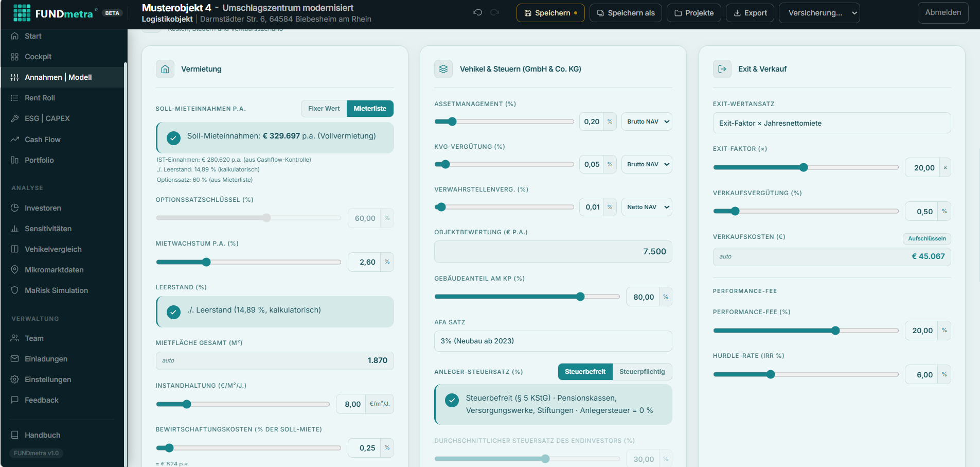Open Sensitivitäten analysis icon
The image size is (980, 467).
[14, 229]
